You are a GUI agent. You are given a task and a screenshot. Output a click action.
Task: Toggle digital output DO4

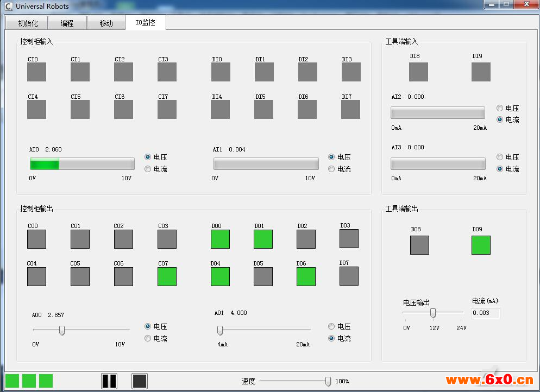pos(220,277)
